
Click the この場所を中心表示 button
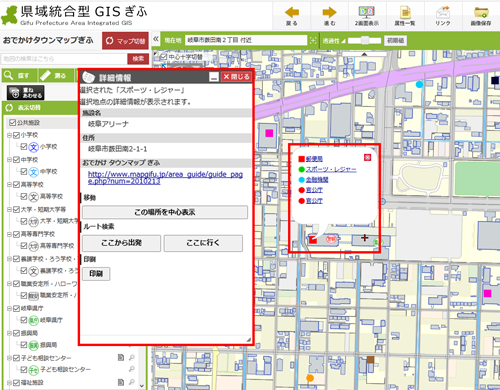pyautogui.click(x=165, y=212)
